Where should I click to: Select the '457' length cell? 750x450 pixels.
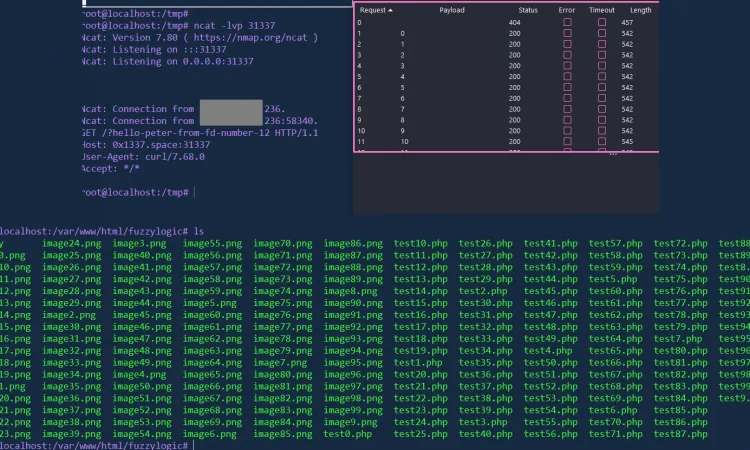pos(627,22)
